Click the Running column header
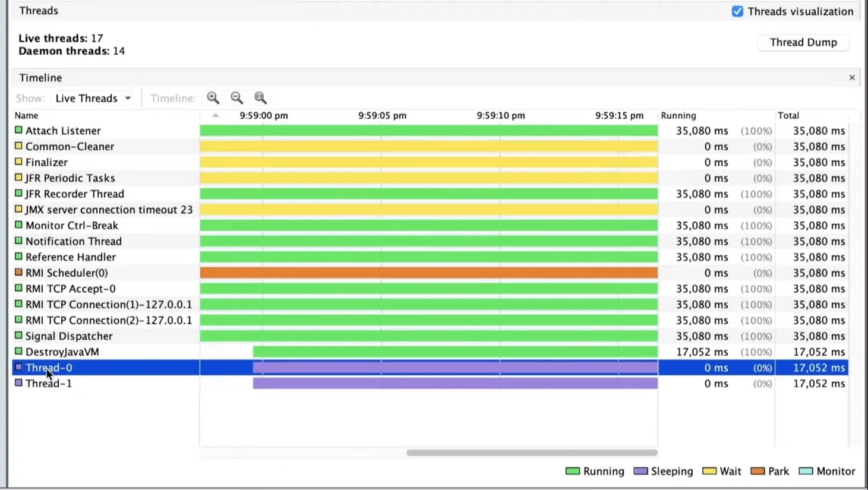This screenshot has height=490, width=868. coord(678,115)
